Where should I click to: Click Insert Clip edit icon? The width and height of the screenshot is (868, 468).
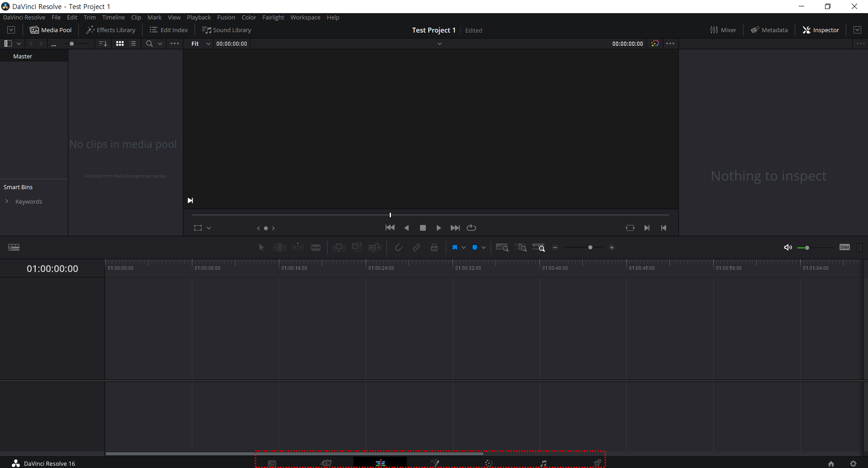[x=339, y=248]
